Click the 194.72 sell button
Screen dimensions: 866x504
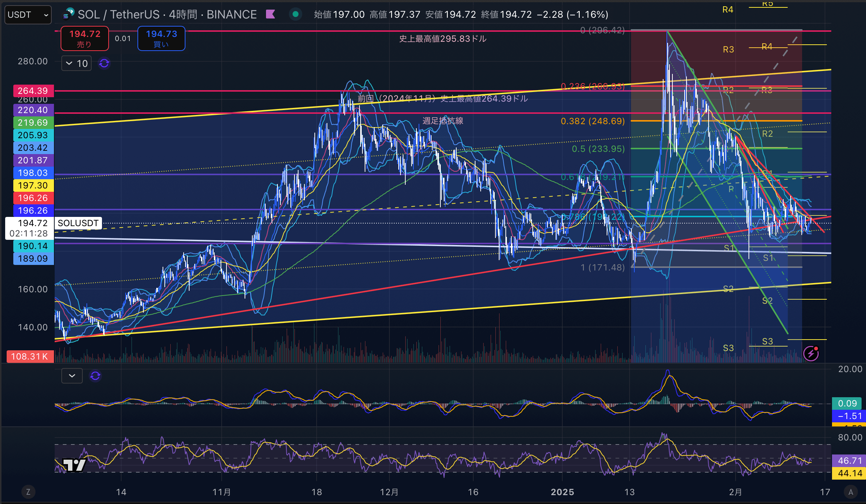pos(85,38)
